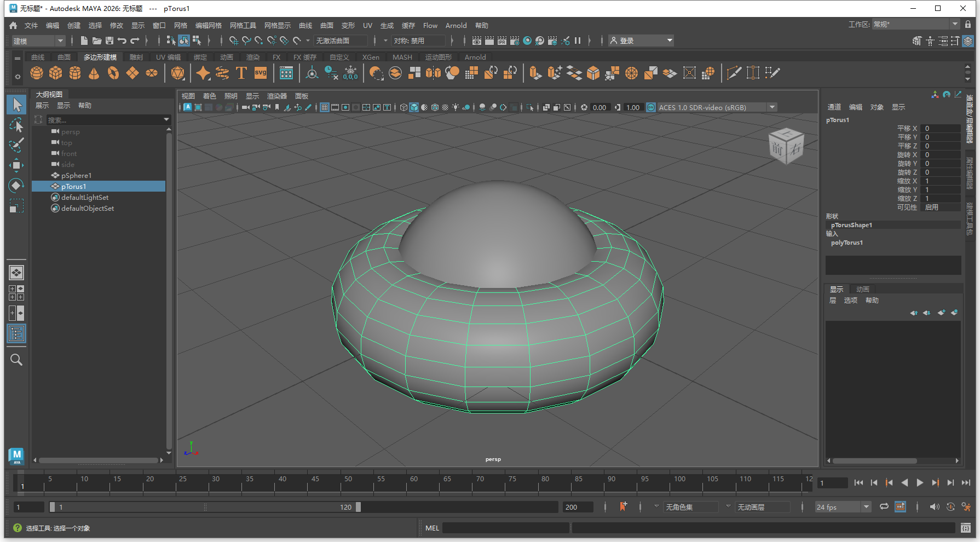Toggle the Outliner panel button

click(x=16, y=333)
